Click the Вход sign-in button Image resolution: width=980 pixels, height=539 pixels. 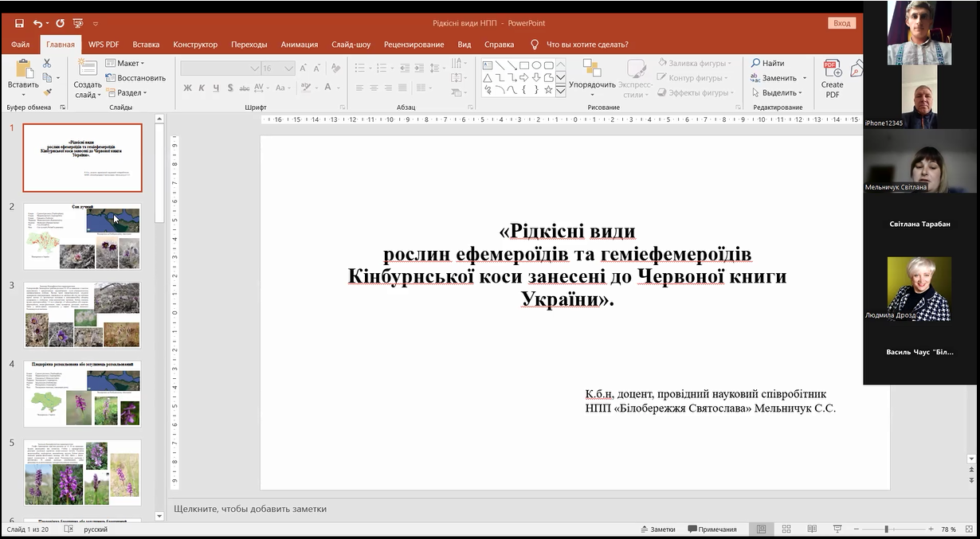842,23
